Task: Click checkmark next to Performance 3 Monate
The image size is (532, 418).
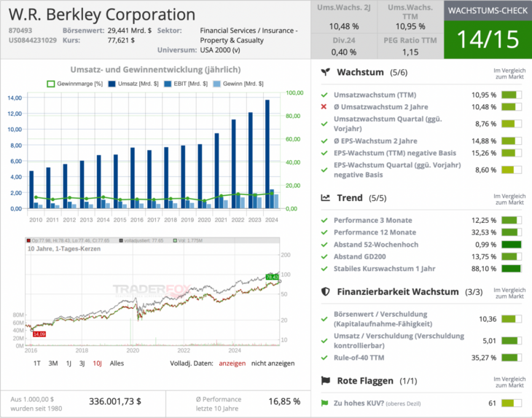Action: [x=324, y=220]
